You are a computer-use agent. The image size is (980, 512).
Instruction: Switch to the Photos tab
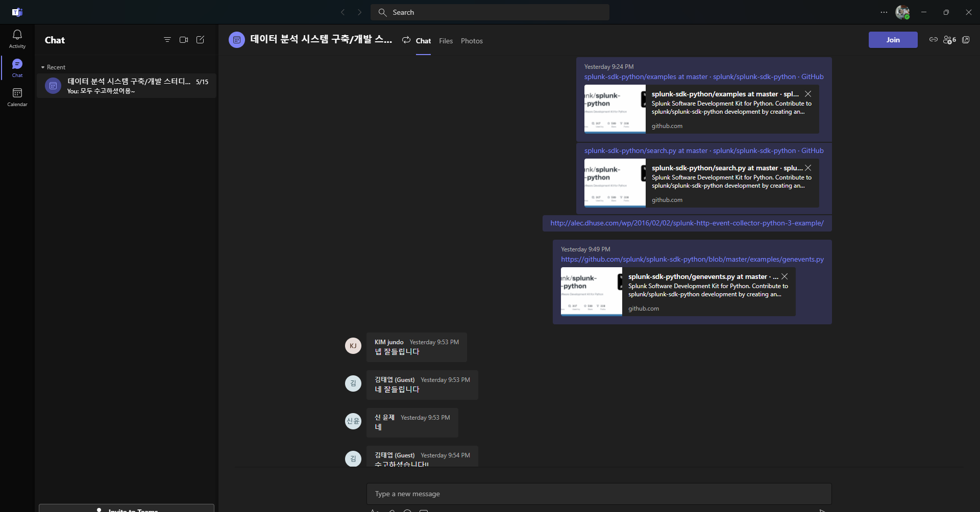pos(472,41)
